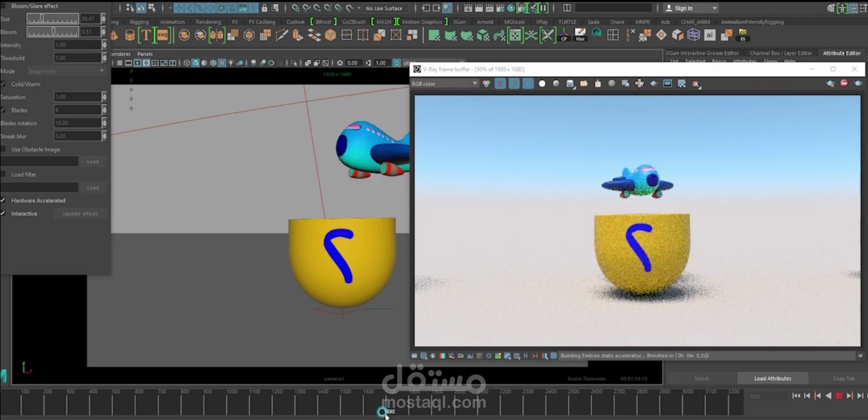Viewport: 868px width, 420px height.
Task: Adjust the Bloom/Glare Size slider
Action: click(x=52, y=19)
